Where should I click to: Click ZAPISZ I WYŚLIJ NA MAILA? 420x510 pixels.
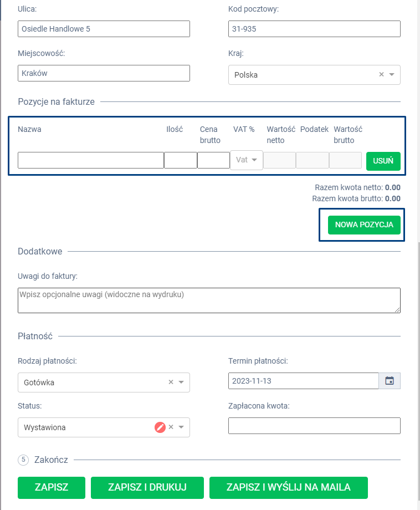tap(288, 487)
